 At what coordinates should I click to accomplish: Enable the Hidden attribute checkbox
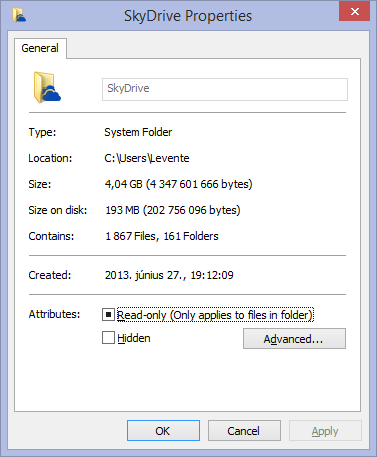108,338
